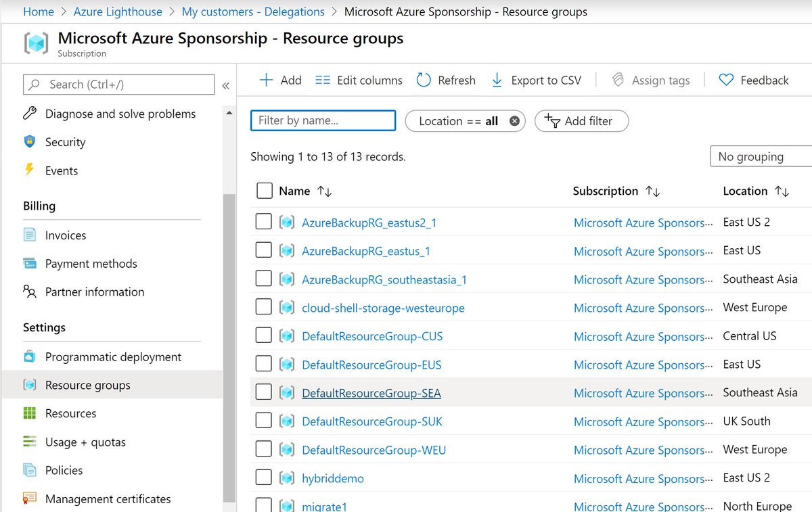Click the Security shield icon in sidebar

pyautogui.click(x=29, y=142)
